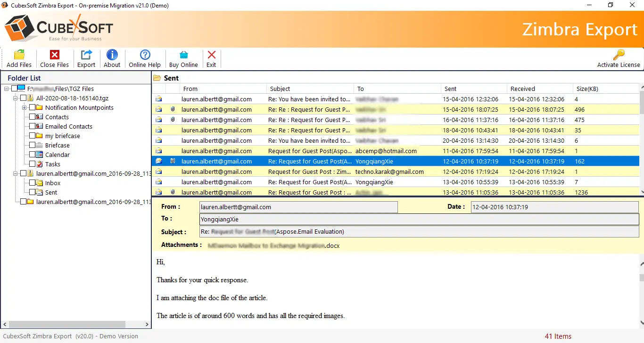The image size is (644, 343).
Task: Collapse the All-2020-08-18-165140.tgz tree node
Action: (x=16, y=98)
